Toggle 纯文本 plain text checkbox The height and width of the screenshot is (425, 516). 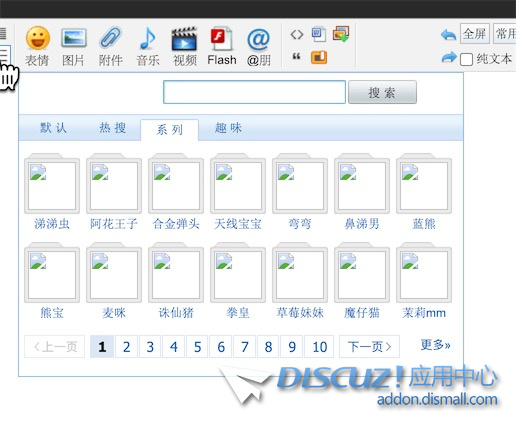pyautogui.click(x=466, y=60)
